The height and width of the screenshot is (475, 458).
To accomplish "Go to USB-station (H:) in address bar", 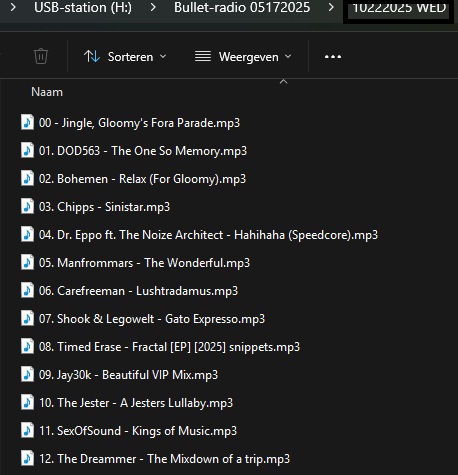I will tap(83, 7).
